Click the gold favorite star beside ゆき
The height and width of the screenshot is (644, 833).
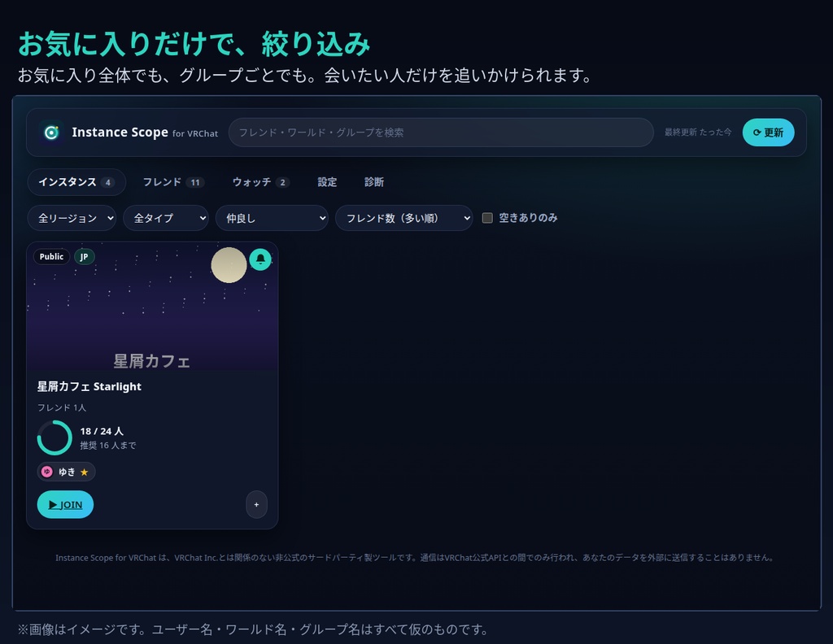click(x=84, y=472)
